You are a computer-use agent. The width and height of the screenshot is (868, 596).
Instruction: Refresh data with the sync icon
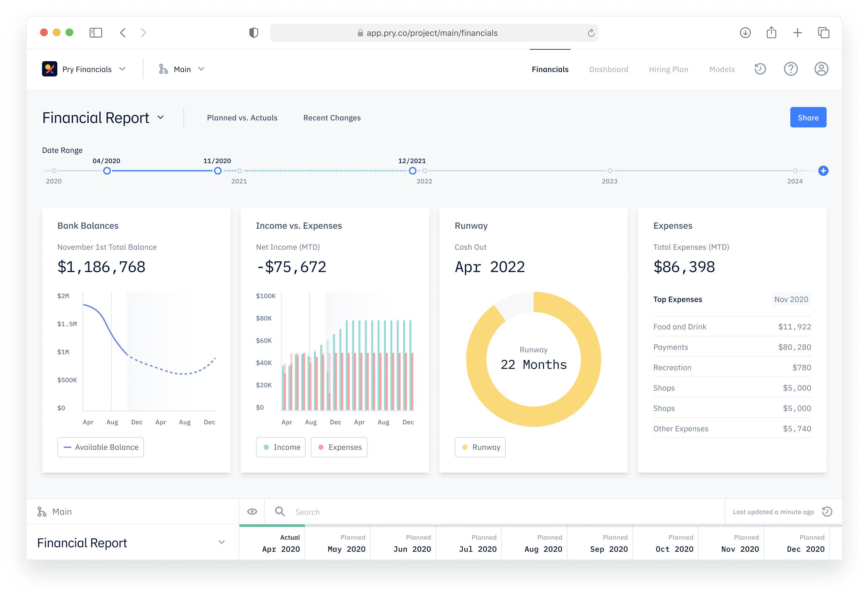click(827, 512)
